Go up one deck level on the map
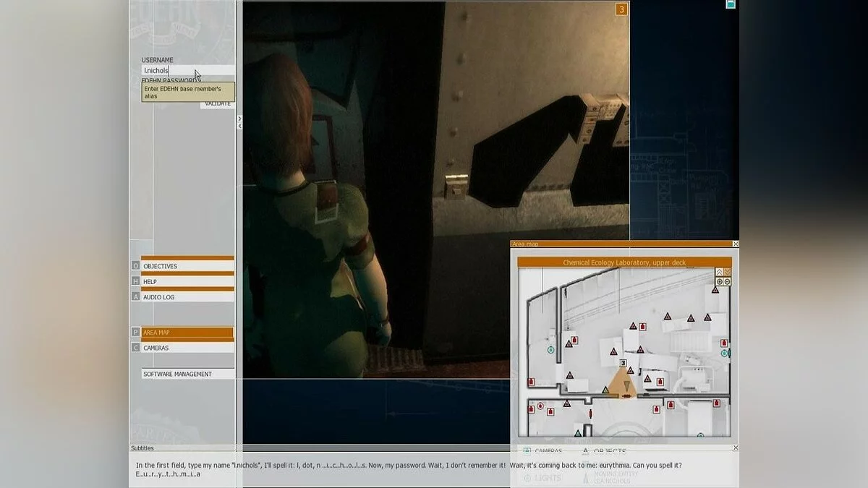The height and width of the screenshot is (488, 868). (x=720, y=272)
